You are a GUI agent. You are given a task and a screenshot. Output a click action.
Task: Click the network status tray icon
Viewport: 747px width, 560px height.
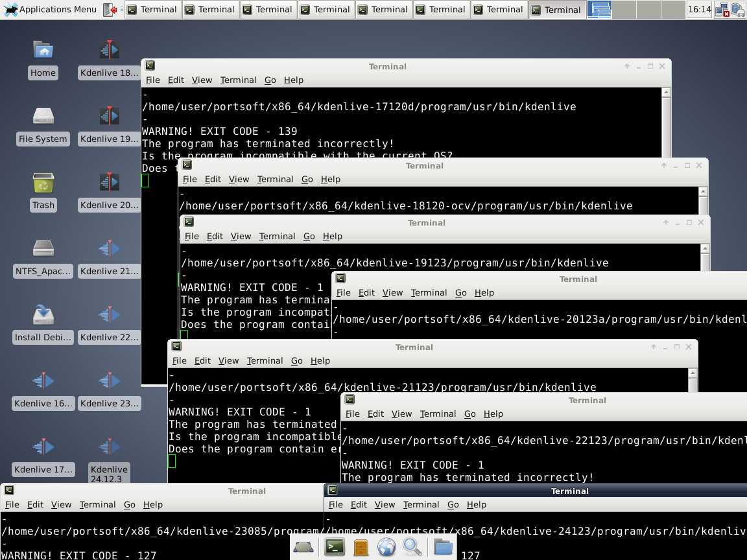(x=723, y=10)
